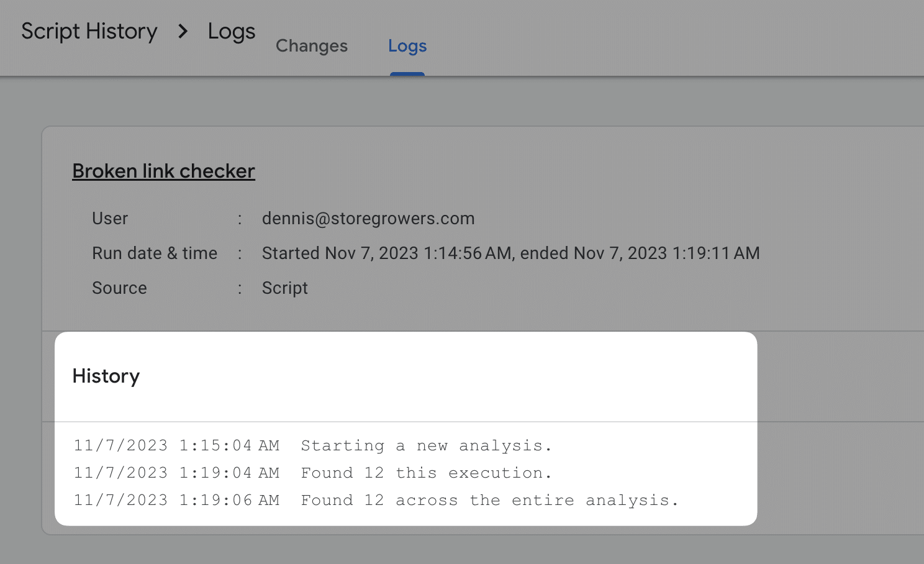Click the Script source value
The width and height of the screenshot is (924, 564).
click(x=285, y=288)
